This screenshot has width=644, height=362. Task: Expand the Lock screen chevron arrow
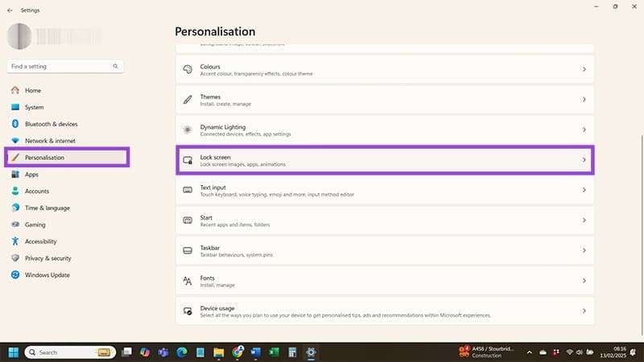pyautogui.click(x=584, y=159)
